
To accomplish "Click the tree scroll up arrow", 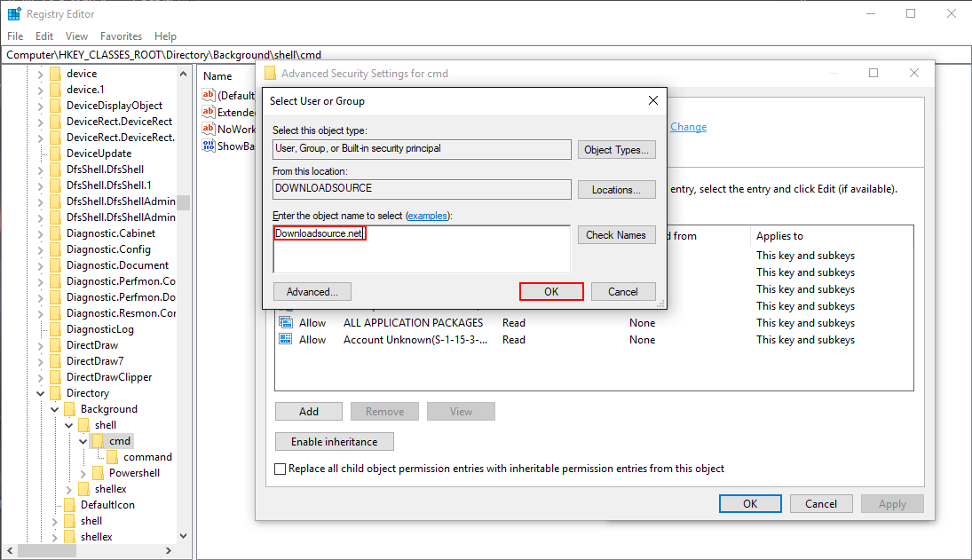I will (x=183, y=74).
